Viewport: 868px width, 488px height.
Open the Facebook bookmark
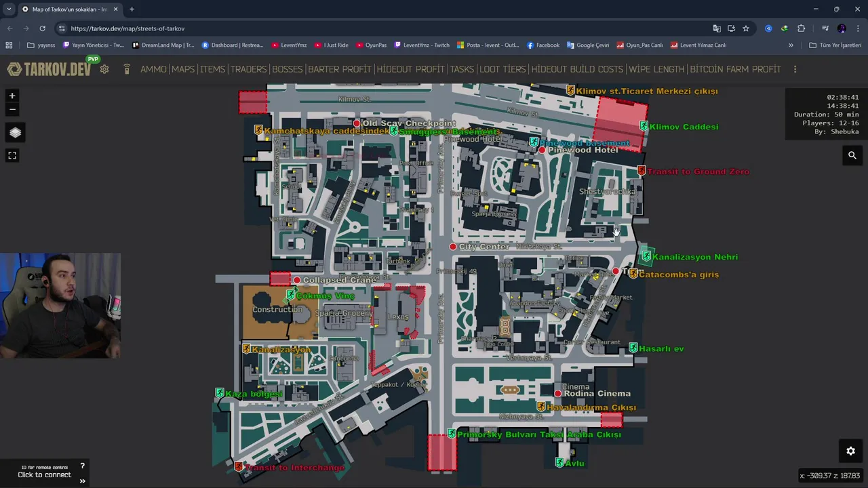click(542, 45)
